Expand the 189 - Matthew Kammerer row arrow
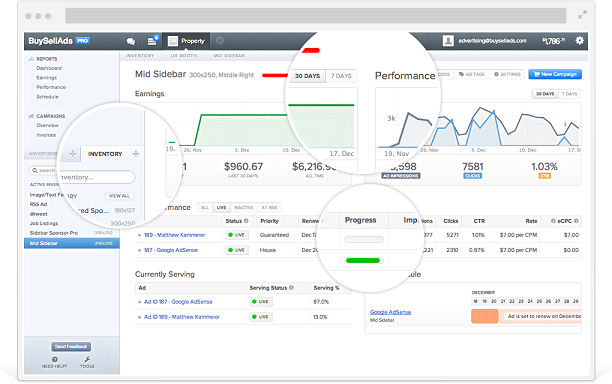The image size is (612, 384). pyautogui.click(x=139, y=235)
